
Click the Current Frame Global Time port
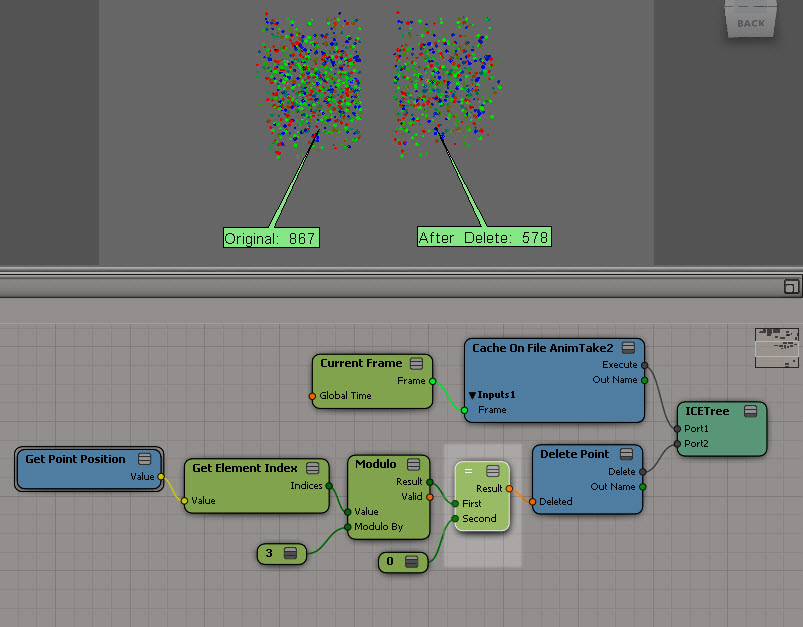point(312,396)
